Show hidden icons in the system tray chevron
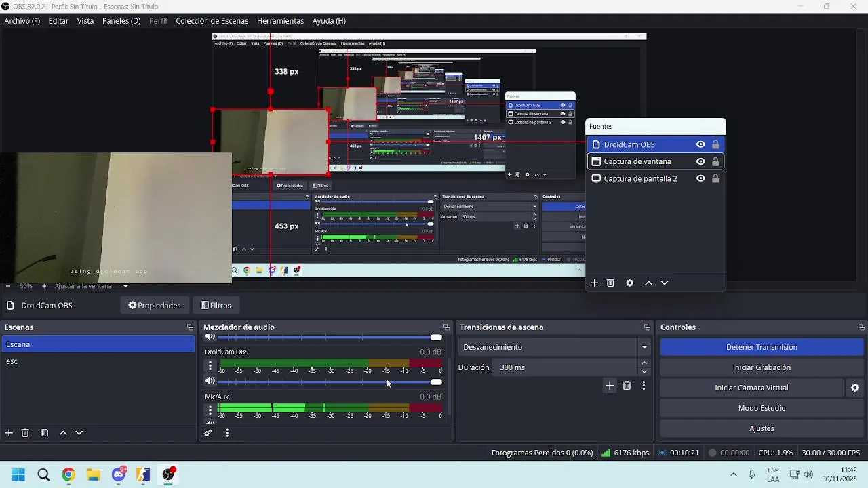This screenshot has width=868, height=488. [733, 474]
